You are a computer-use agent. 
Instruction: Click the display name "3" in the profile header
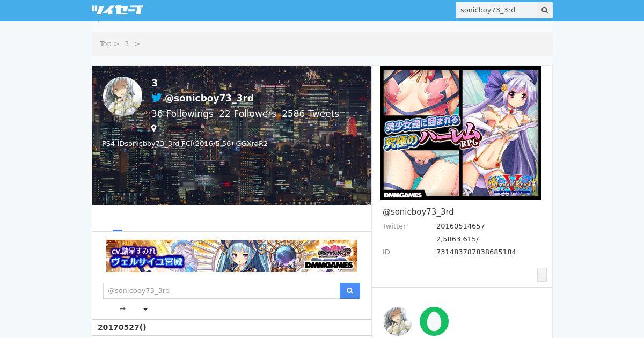click(x=155, y=83)
